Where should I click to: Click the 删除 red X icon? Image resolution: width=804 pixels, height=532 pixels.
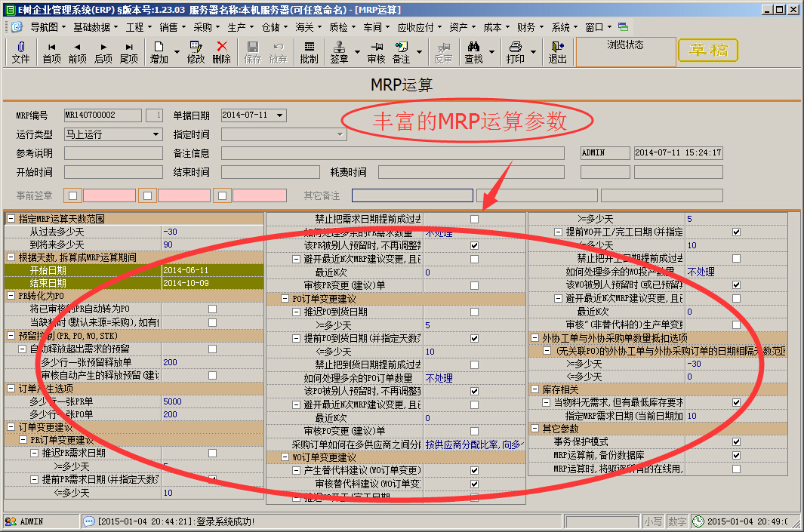[x=222, y=52]
